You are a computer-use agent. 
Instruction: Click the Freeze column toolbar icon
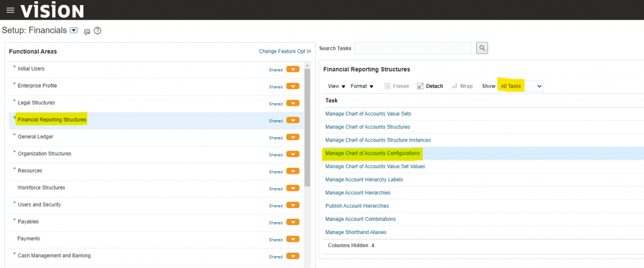click(x=388, y=86)
